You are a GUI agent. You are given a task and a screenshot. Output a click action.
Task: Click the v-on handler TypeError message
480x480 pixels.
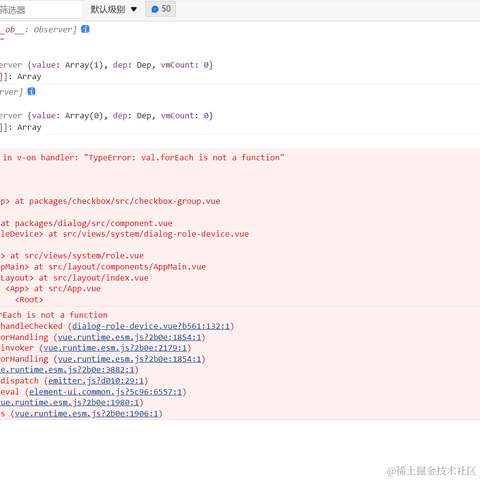(143, 158)
